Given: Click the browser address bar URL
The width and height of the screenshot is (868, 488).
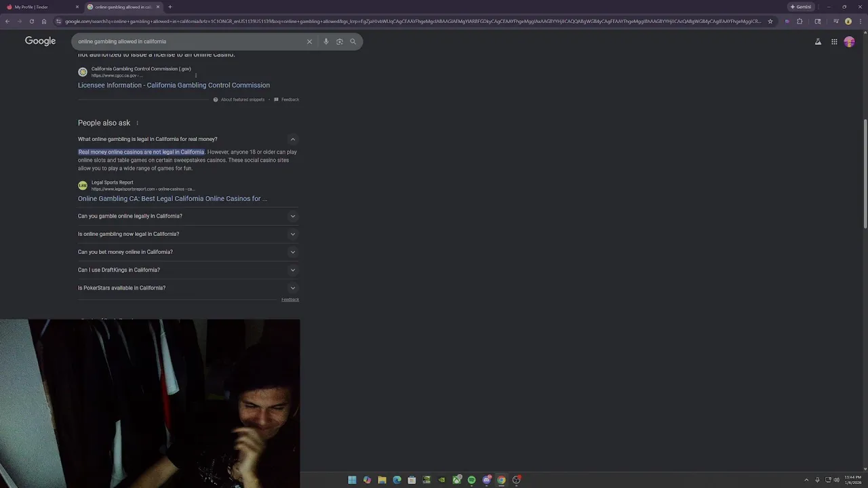Looking at the screenshot, I should [x=412, y=21].
